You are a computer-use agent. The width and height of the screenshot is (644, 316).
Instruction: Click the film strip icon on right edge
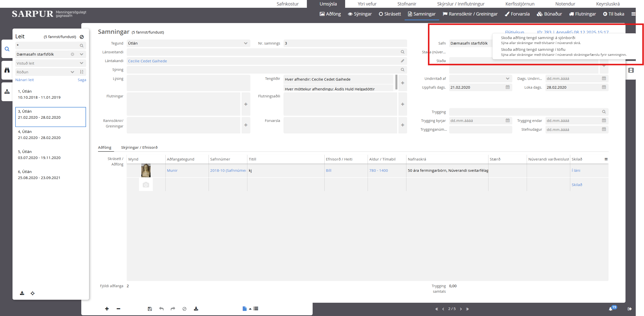click(x=631, y=70)
